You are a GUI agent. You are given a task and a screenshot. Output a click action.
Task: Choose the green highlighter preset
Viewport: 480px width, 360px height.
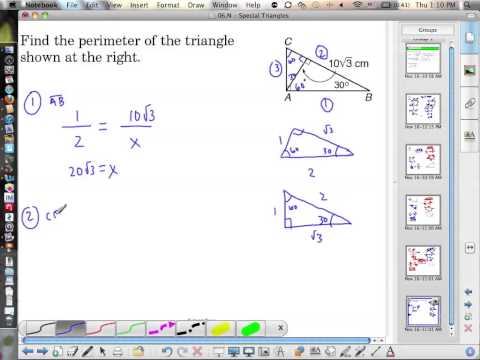(251, 328)
